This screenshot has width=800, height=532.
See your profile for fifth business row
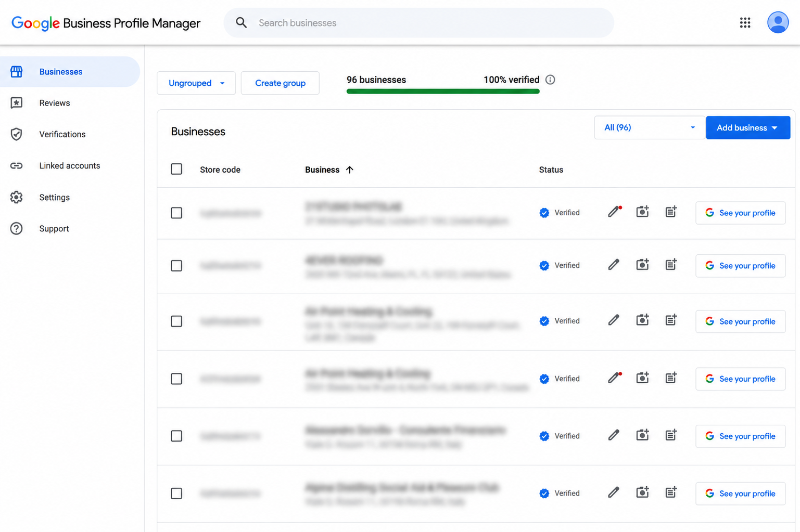click(x=740, y=436)
